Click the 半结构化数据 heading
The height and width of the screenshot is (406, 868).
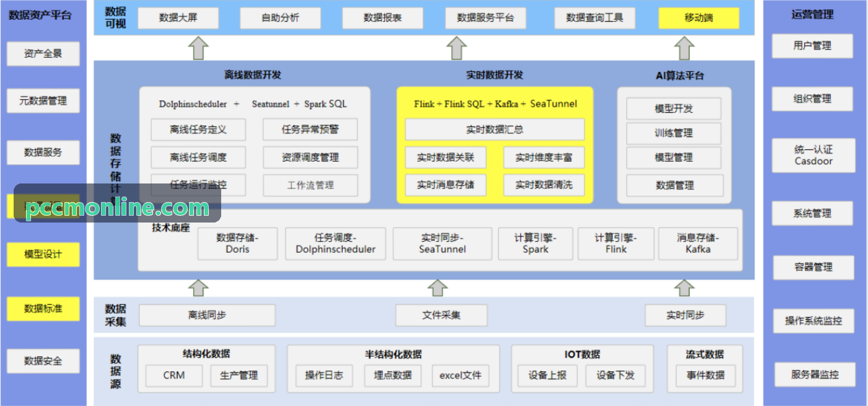click(393, 354)
